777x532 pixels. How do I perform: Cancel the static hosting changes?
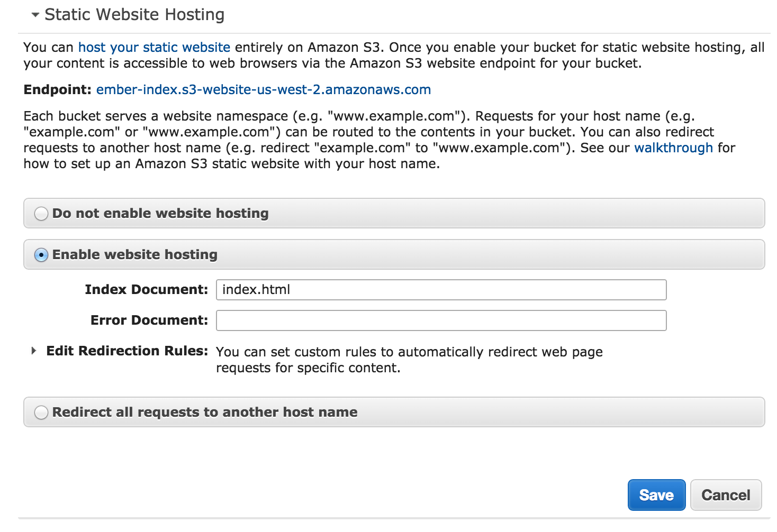pos(726,495)
